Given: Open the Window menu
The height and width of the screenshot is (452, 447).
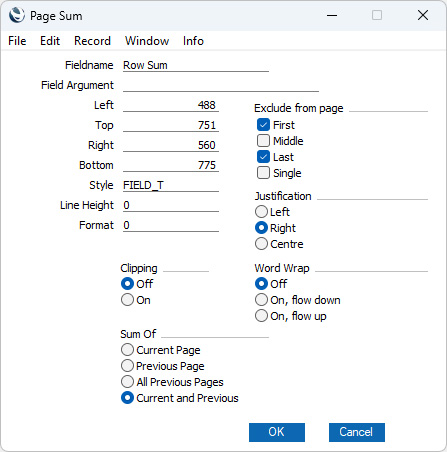Looking at the screenshot, I should [147, 41].
